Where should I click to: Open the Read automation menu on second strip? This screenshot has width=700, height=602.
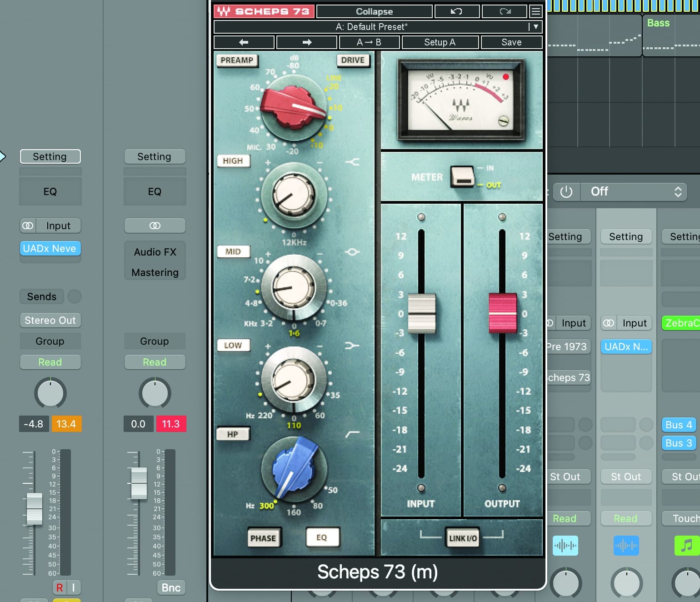(155, 362)
